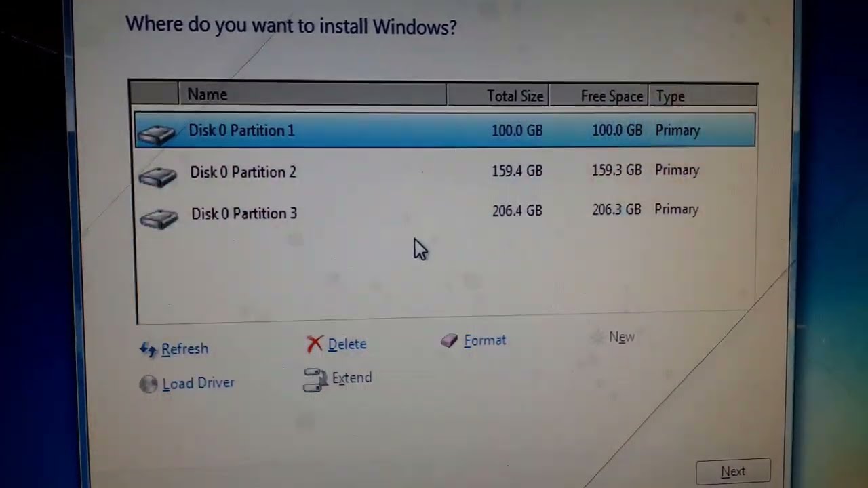This screenshot has height=488, width=868.
Task: Click the 159.4 GB total size value
Action: (x=517, y=171)
